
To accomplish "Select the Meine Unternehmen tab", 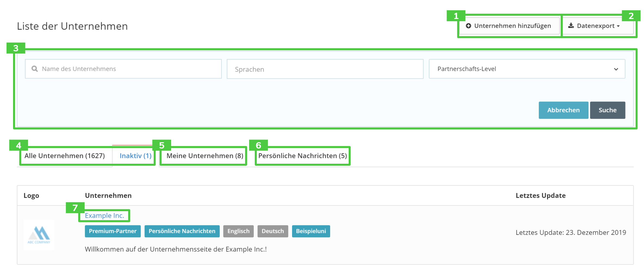I will pos(205,156).
